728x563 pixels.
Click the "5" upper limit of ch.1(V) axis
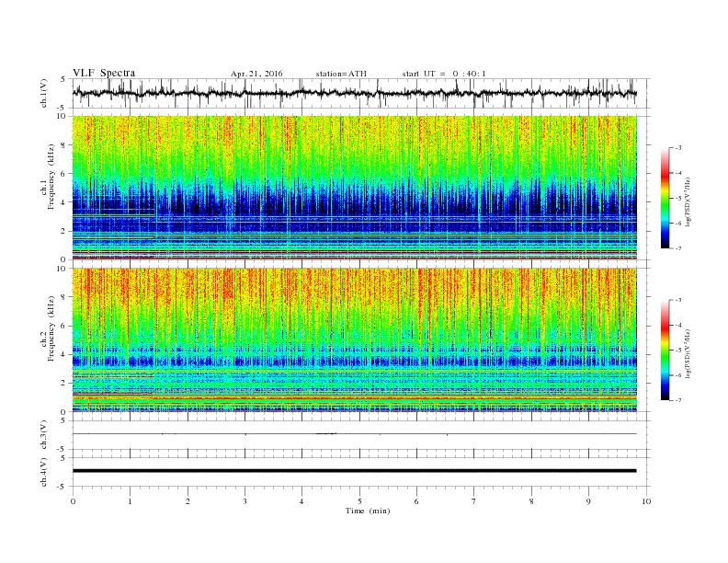[x=63, y=79]
